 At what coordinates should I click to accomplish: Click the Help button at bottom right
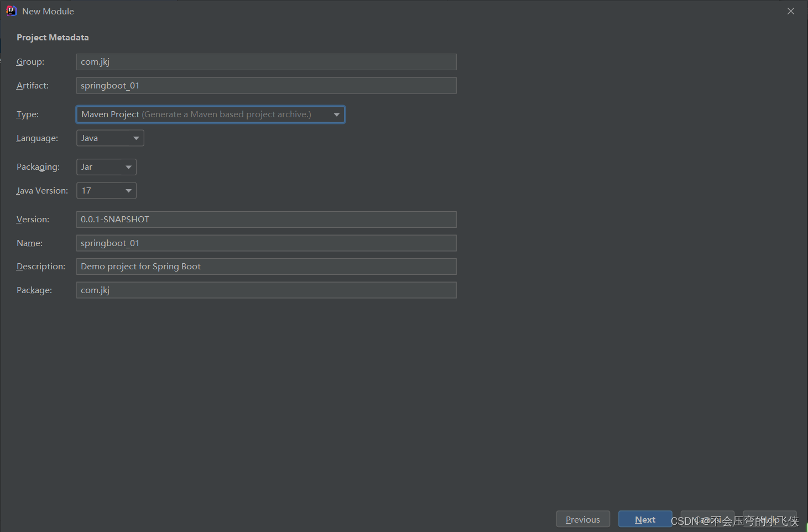click(x=770, y=519)
